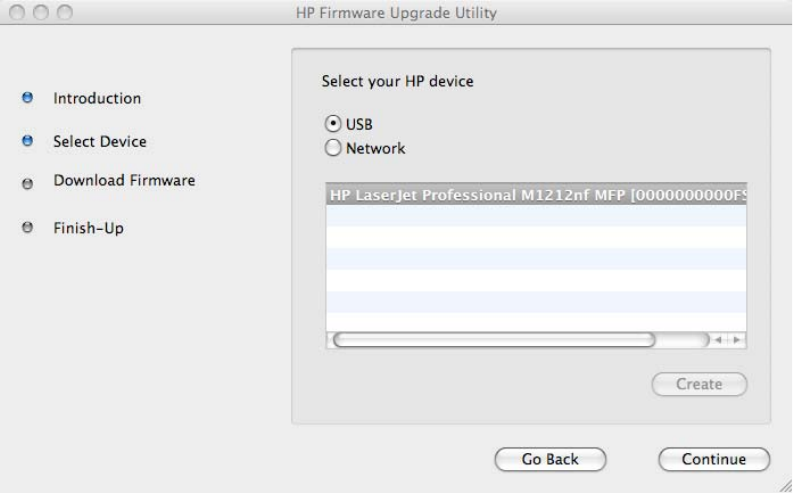This screenshot has height=493, width=793.
Task: Click the Finish-Up step label
Action: pyautogui.click(x=88, y=228)
